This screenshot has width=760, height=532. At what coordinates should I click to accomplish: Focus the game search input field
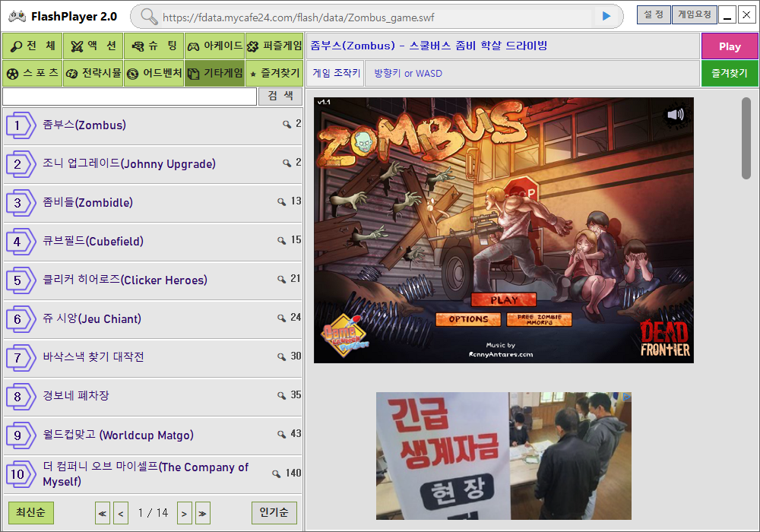[x=129, y=97]
